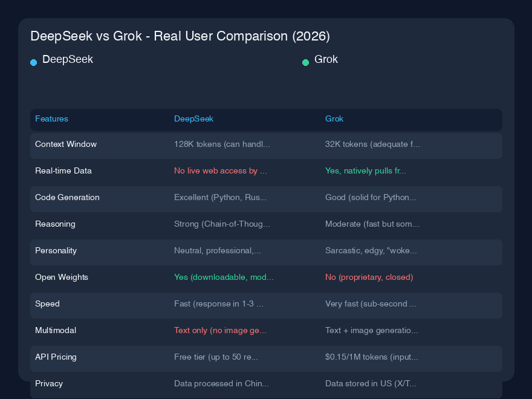Click the 'No (proprietary, closed)' cell
532x399 pixels.
tap(369, 277)
